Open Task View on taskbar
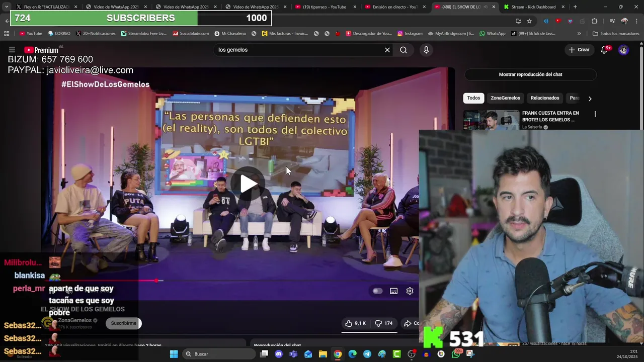Viewport: 644px width, 362px height. [264, 354]
